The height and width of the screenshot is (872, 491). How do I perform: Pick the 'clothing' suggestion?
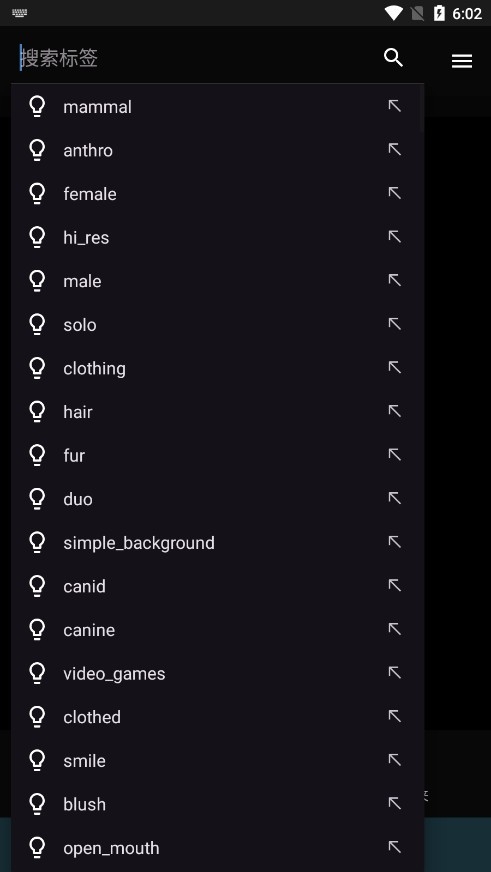pyautogui.click(x=217, y=368)
